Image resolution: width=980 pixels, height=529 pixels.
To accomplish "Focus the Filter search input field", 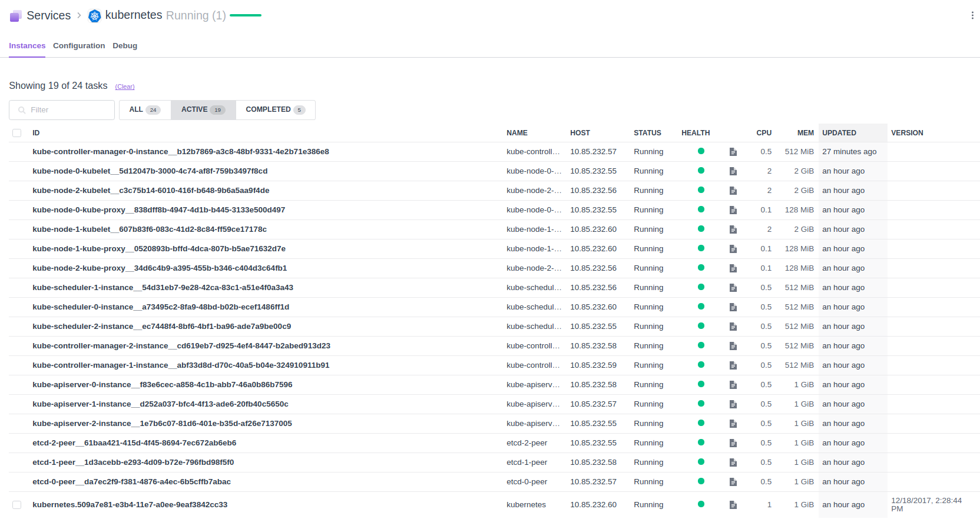I will point(62,110).
